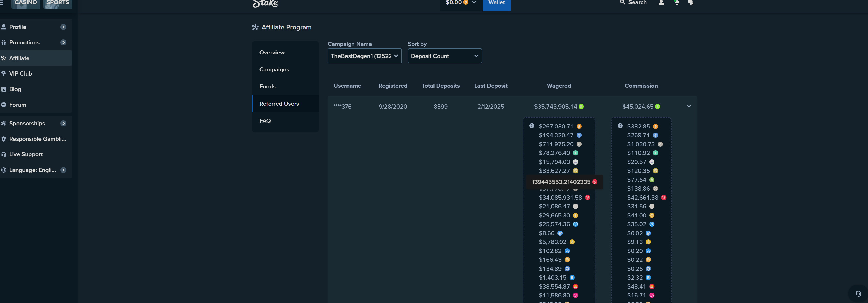The width and height of the screenshot is (868, 303).
Task: Click the Wagered column header
Action: [x=559, y=86]
